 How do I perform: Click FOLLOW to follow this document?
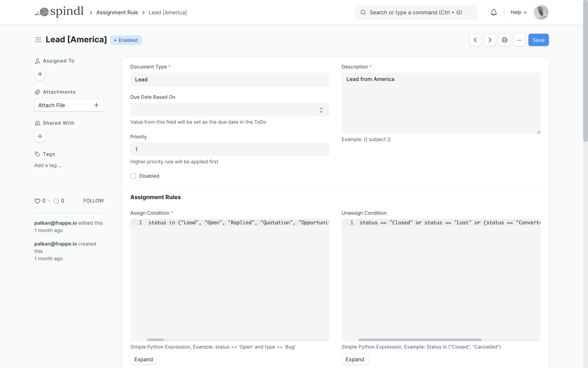pos(93,201)
